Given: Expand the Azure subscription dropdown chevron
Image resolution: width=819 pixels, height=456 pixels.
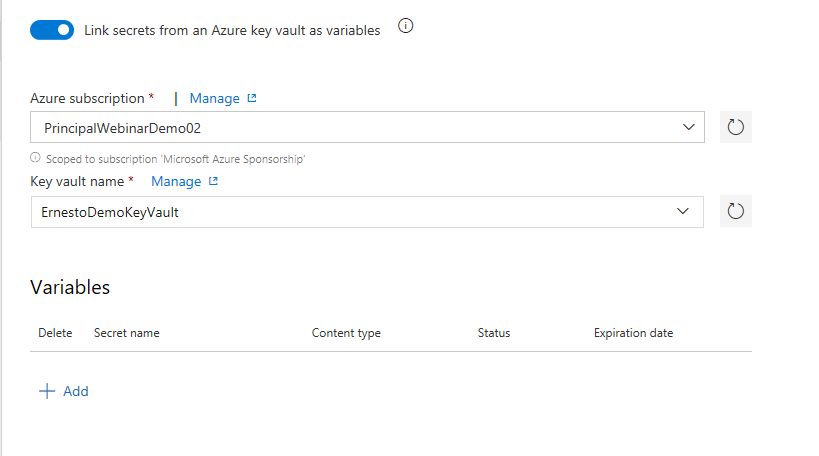Looking at the screenshot, I should click(x=688, y=127).
